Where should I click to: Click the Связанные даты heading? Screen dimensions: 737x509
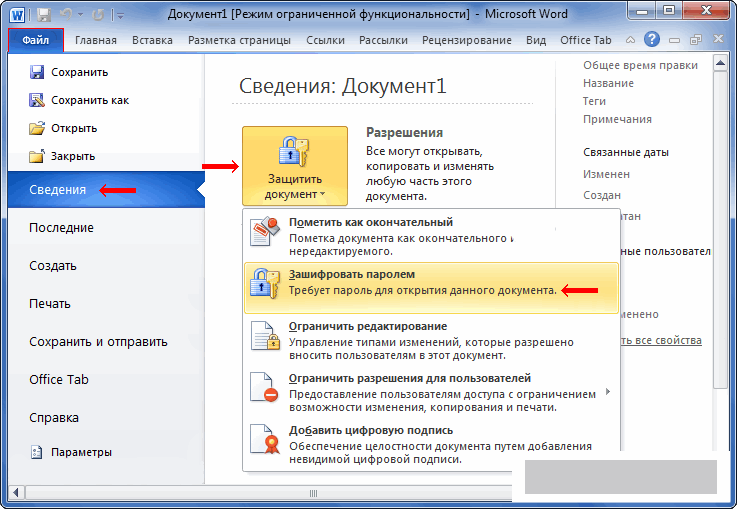point(626,152)
